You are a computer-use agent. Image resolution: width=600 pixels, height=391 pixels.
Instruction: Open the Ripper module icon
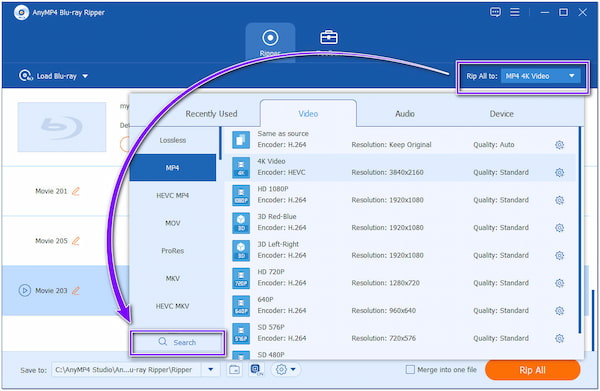(270, 38)
